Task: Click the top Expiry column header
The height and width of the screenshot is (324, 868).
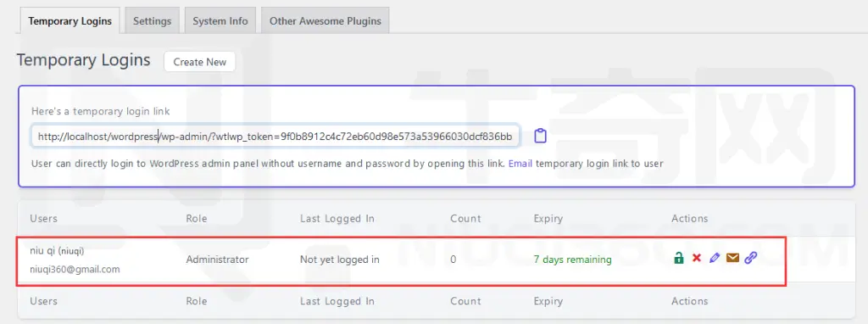Action: pyautogui.click(x=548, y=218)
